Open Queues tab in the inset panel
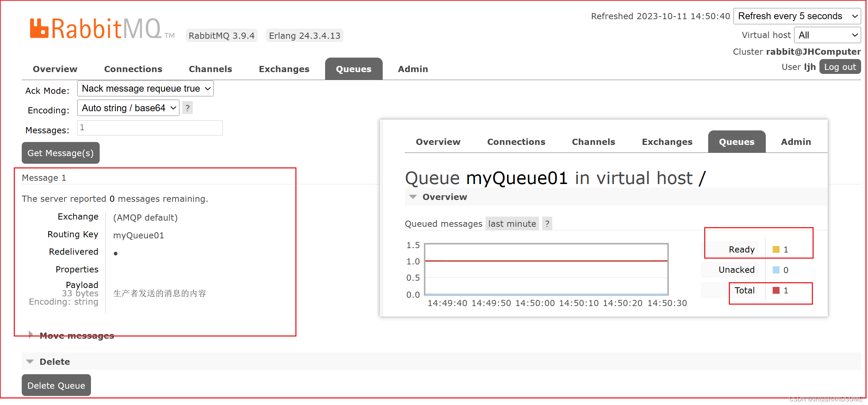 tap(737, 142)
